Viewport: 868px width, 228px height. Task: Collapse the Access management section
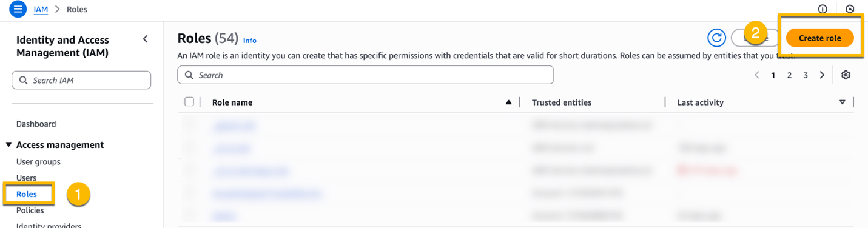8,145
